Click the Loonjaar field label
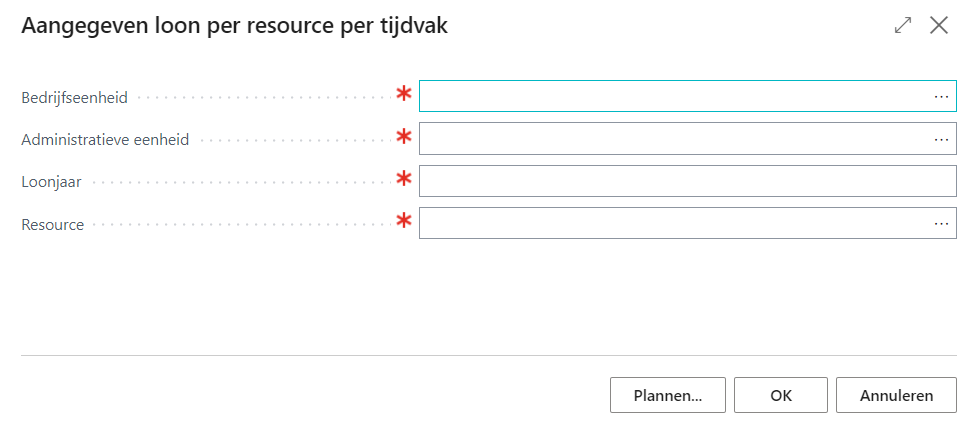Screen dimensions: 975x430 point(52,183)
